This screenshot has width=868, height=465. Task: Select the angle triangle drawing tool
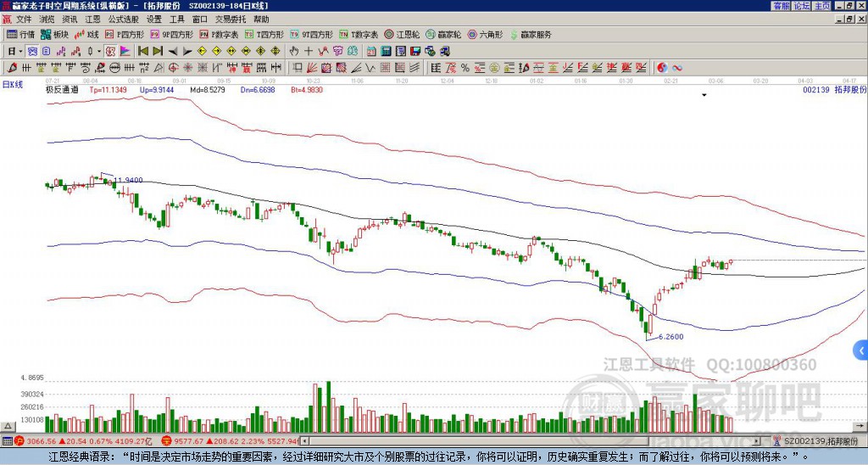click(159, 68)
